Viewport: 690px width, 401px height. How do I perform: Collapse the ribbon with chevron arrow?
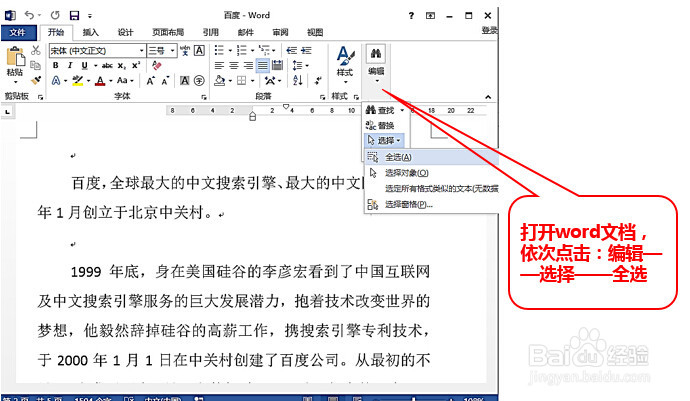coord(488,97)
